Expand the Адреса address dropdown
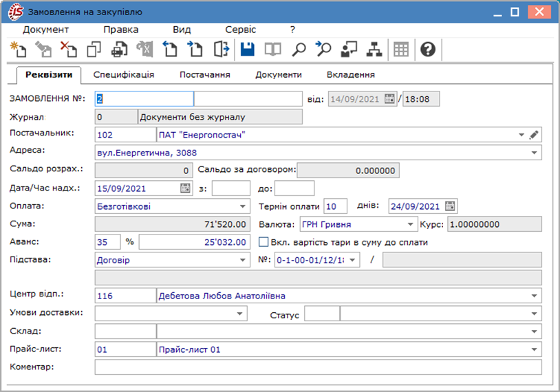This screenshot has width=560, height=392. [x=535, y=153]
